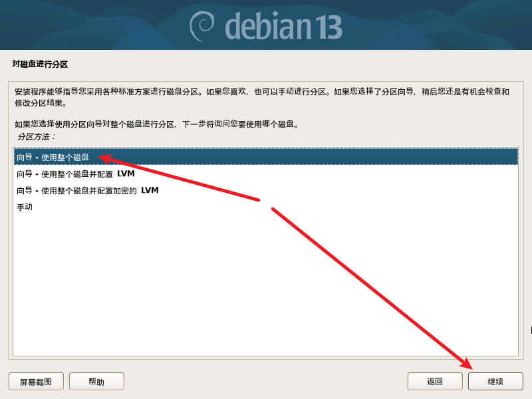The width and height of the screenshot is (532, 399).
Task: Click the bold LVM text in second option
Action: coord(126,174)
